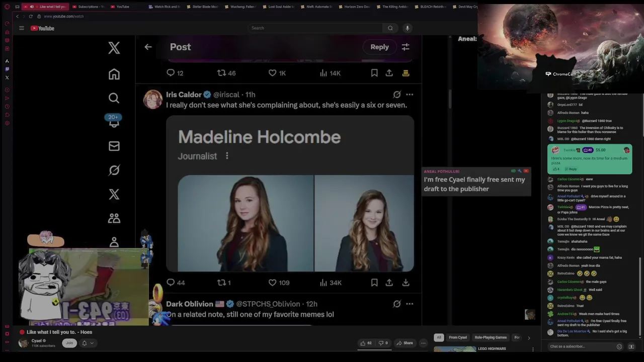This screenshot has width=644, height=362.
Task: Switch to the YouTube browser tab
Action: pos(121,7)
